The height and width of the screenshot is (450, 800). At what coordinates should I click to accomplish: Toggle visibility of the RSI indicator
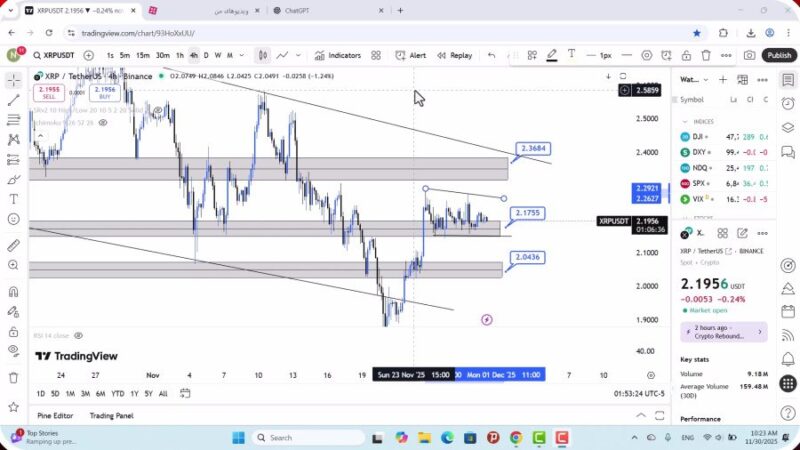click(x=78, y=336)
